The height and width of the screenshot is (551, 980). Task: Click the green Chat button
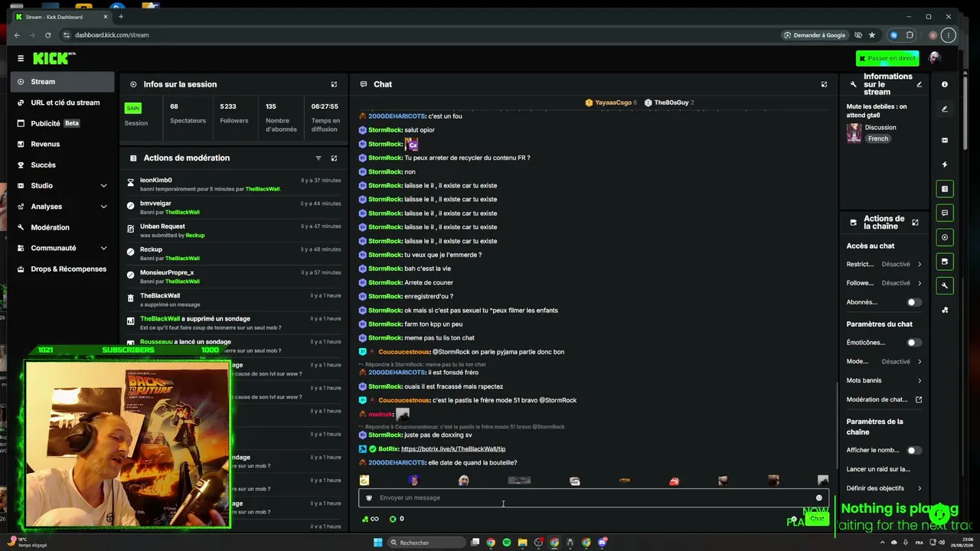(817, 519)
